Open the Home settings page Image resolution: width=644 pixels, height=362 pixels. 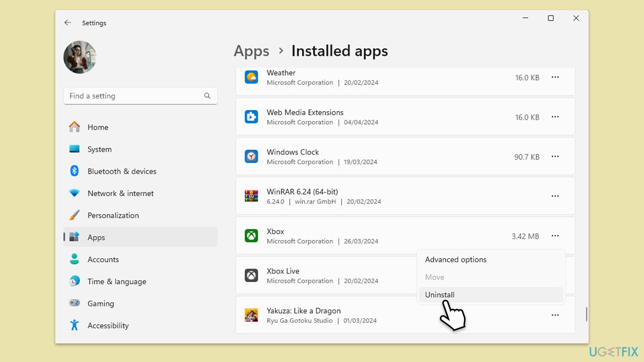tap(98, 127)
